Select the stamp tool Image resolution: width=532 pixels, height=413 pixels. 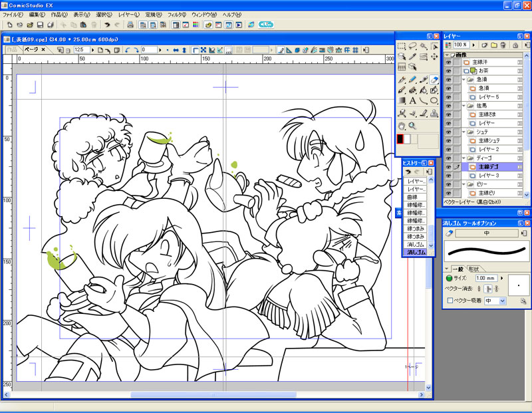tap(434, 113)
